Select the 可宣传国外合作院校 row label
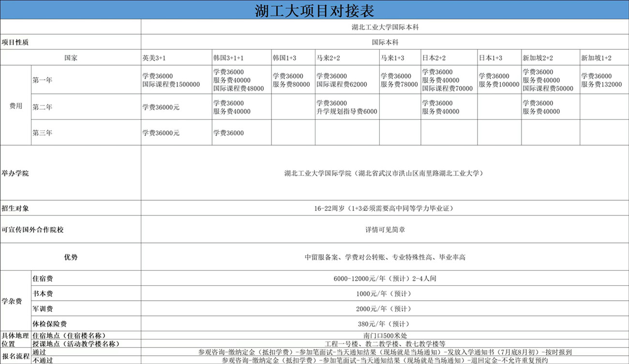 point(71,230)
